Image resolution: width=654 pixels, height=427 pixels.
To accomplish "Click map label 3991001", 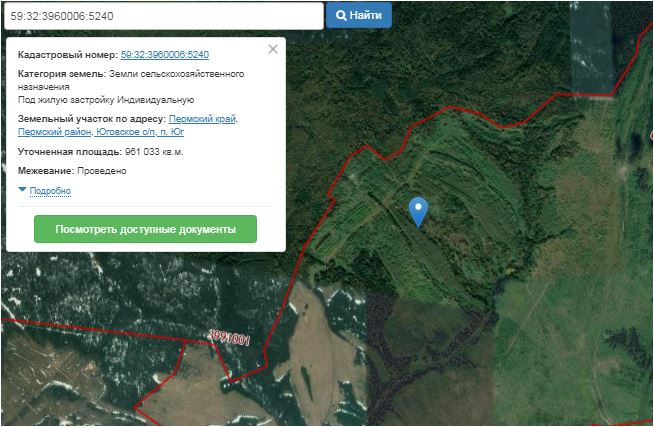I will pos(229,338).
